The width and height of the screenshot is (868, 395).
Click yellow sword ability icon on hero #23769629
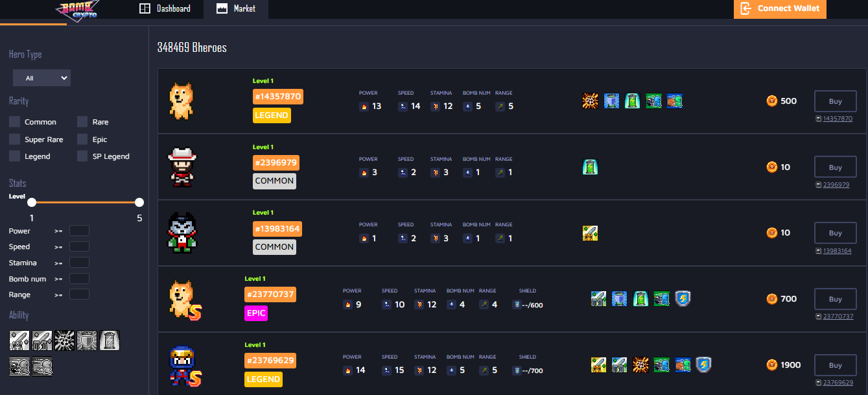tap(598, 365)
